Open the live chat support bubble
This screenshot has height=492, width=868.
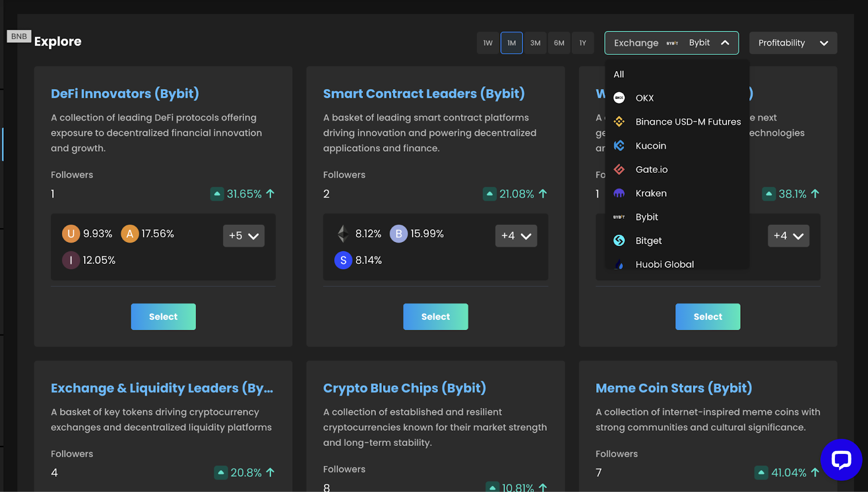click(x=841, y=459)
